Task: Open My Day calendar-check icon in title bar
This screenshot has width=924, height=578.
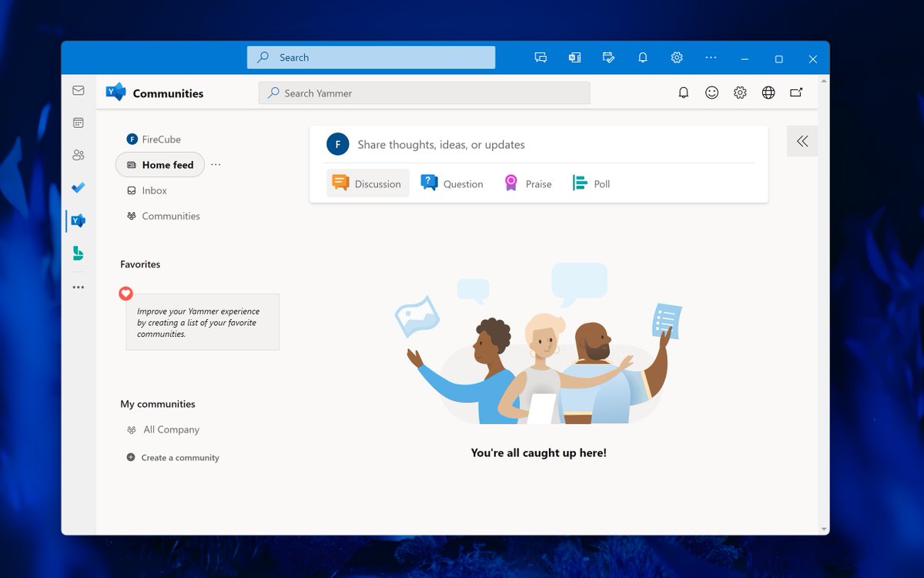Action: (x=608, y=58)
